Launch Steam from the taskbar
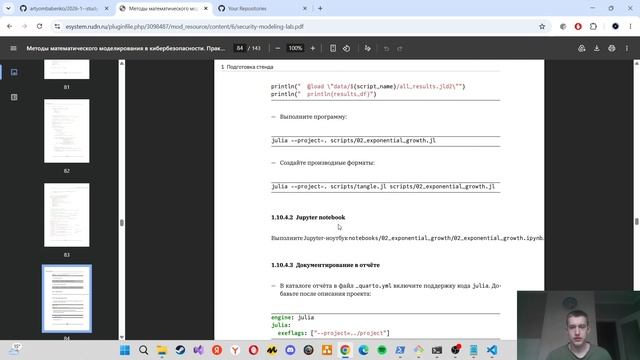 pyautogui.click(x=180, y=350)
